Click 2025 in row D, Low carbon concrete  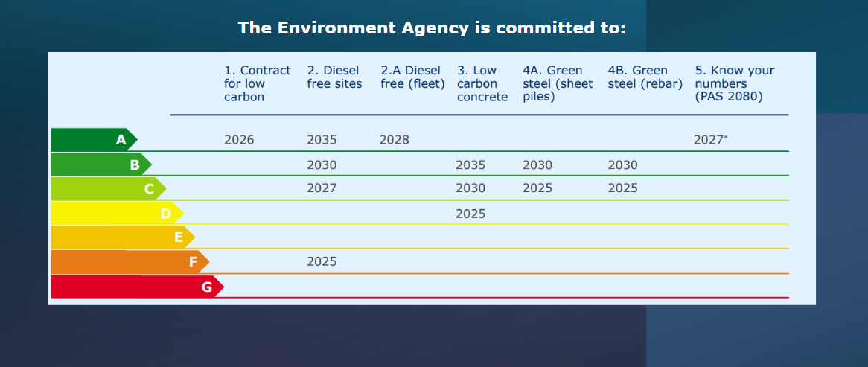(470, 214)
